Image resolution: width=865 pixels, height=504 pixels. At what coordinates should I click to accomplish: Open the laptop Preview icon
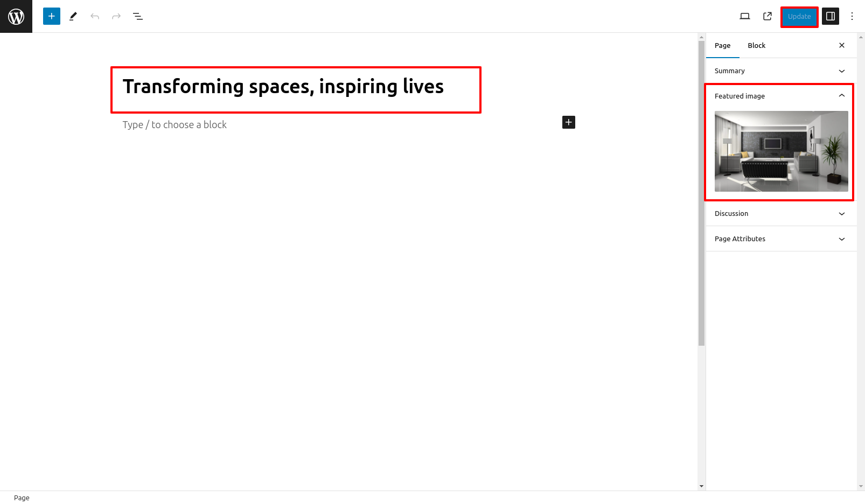[x=745, y=16]
